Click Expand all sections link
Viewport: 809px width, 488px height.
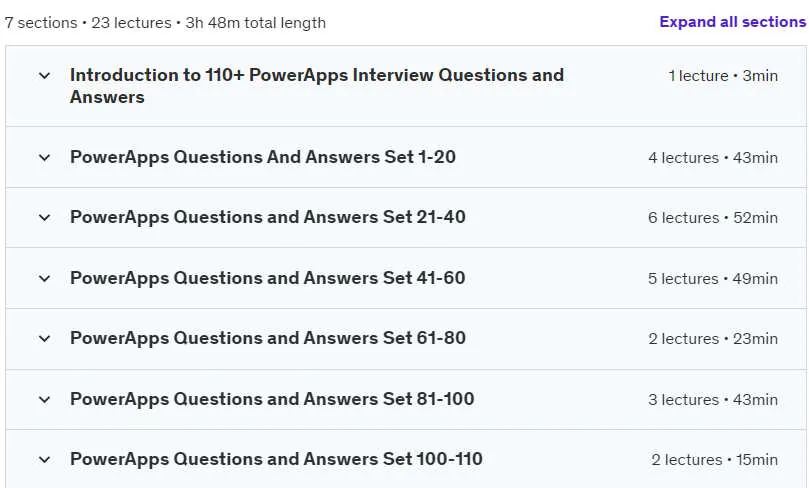[x=733, y=22]
